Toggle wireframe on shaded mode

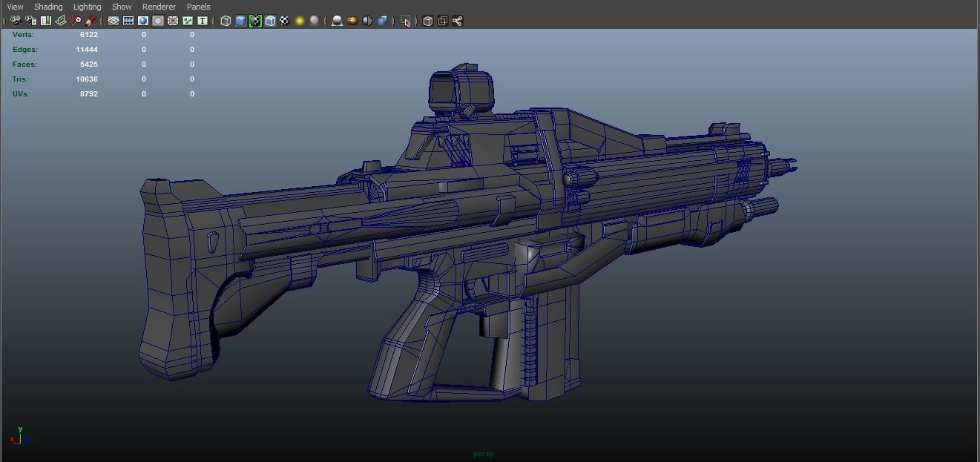coord(270,21)
